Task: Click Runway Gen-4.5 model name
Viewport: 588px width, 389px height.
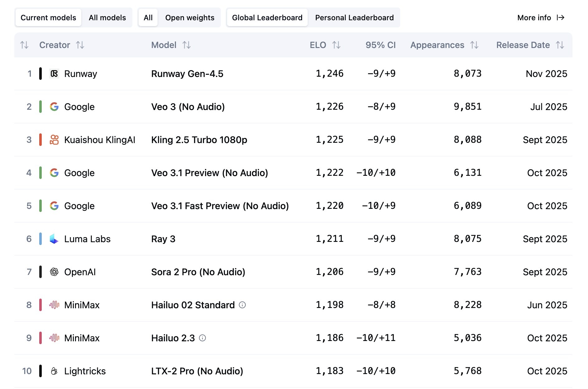Action: click(187, 74)
